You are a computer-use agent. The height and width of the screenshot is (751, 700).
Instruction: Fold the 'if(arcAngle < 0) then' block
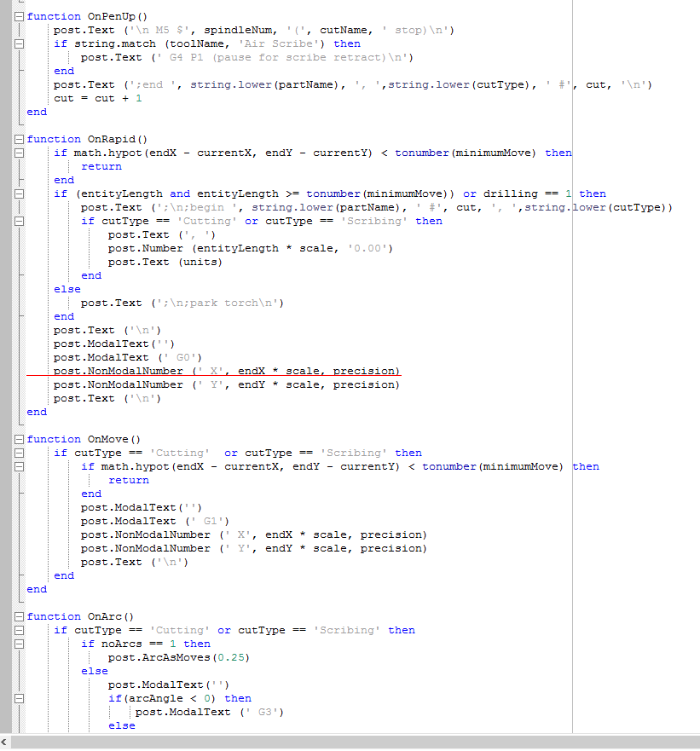[x=19, y=698]
